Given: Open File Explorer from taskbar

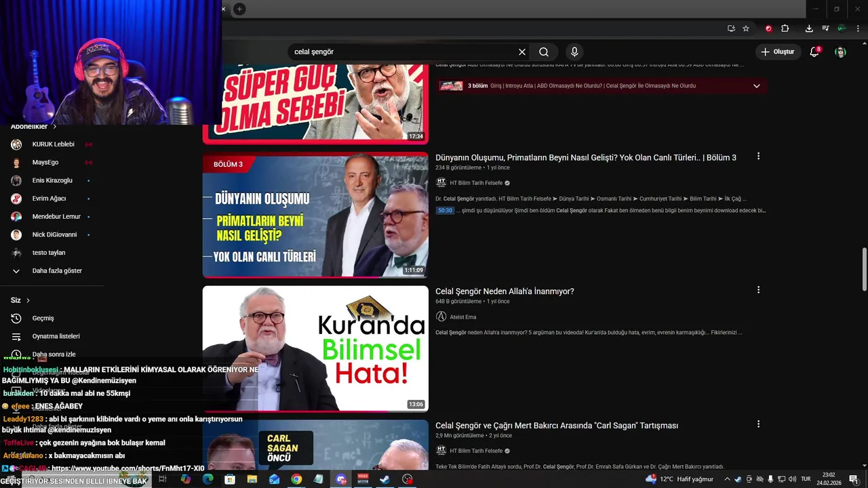Looking at the screenshot, I should pyautogui.click(x=252, y=479).
